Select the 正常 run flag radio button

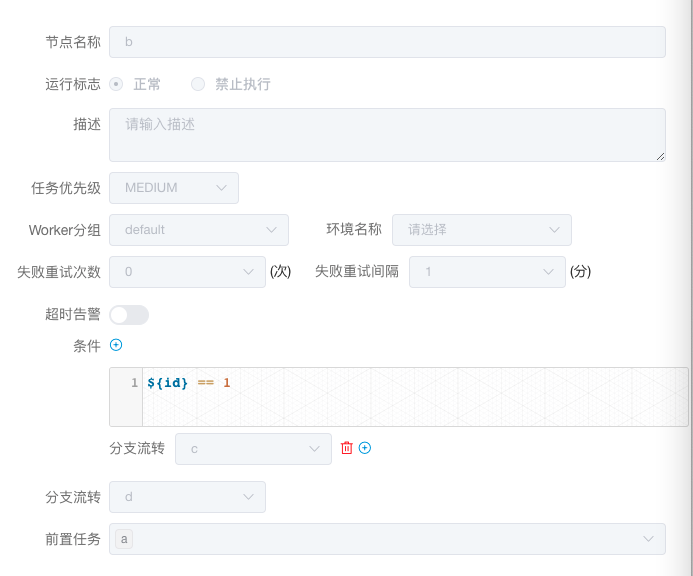(116, 84)
